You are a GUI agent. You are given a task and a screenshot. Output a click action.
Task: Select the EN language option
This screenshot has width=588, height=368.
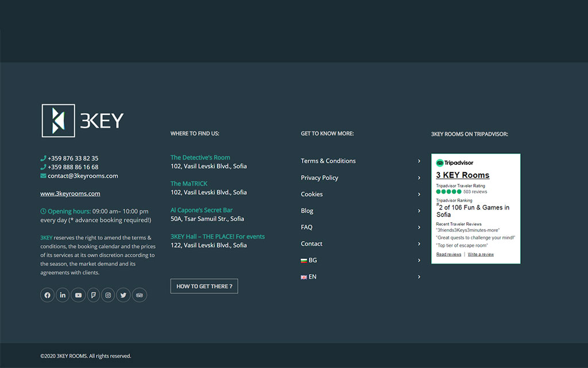pyautogui.click(x=310, y=277)
